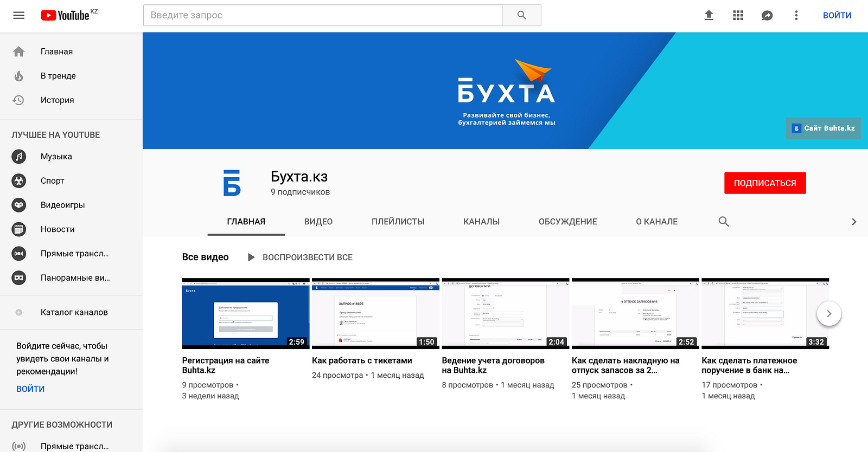Show next videos with carousel arrow

829,313
